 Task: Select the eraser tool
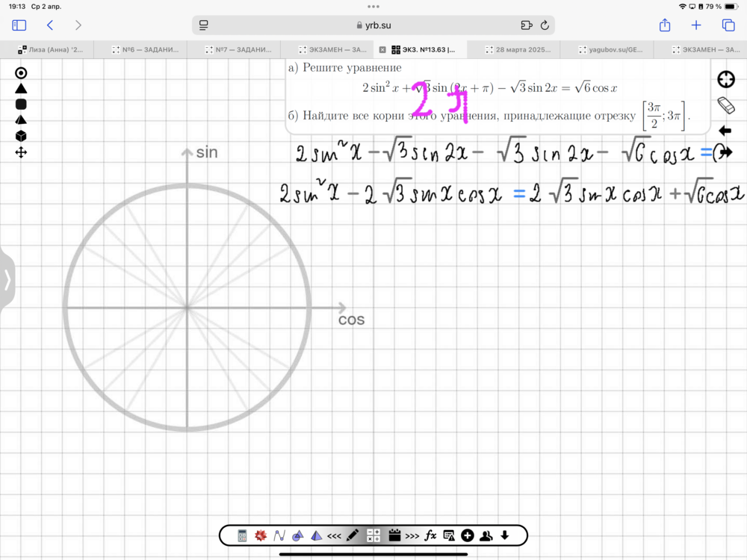725,105
